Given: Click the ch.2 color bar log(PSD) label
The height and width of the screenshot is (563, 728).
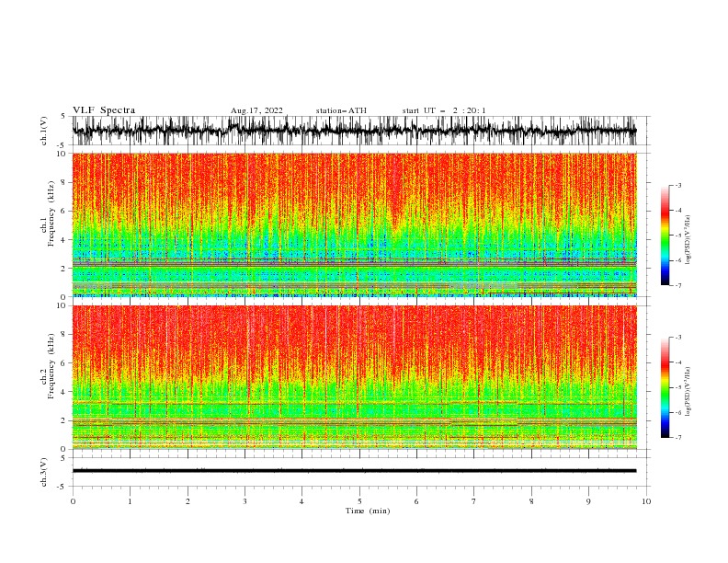Looking at the screenshot, I should pos(688,390).
